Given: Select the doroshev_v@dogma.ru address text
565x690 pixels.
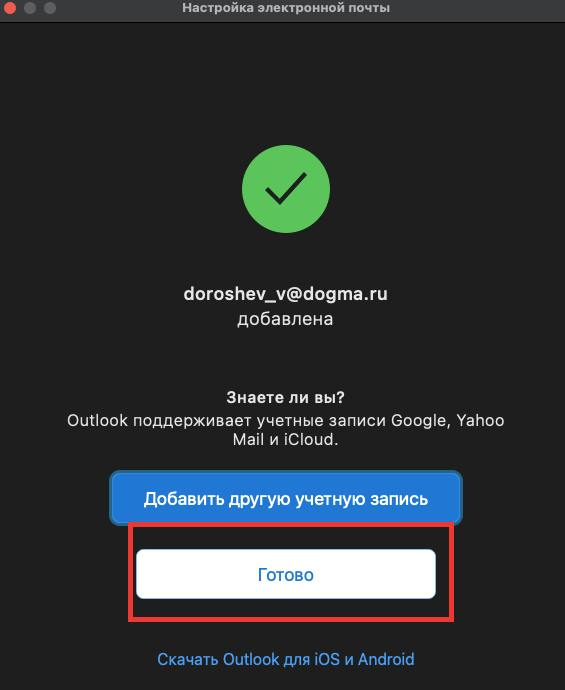Looking at the screenshot, I should click(286, 294).
